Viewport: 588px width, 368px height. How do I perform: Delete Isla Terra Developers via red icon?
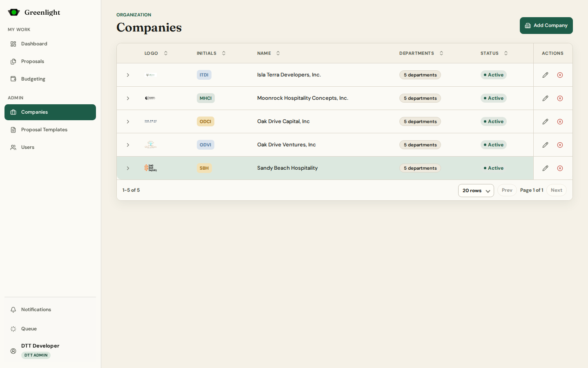coord(560,75)
